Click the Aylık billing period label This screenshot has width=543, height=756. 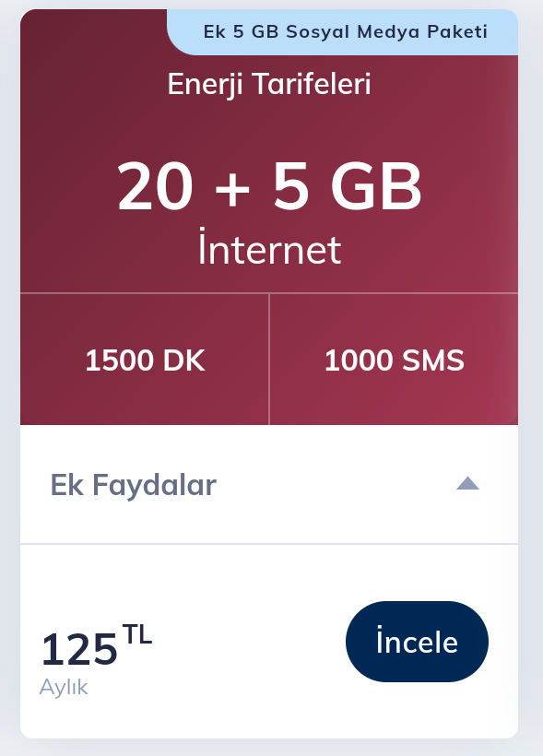[x=64, y=687]
